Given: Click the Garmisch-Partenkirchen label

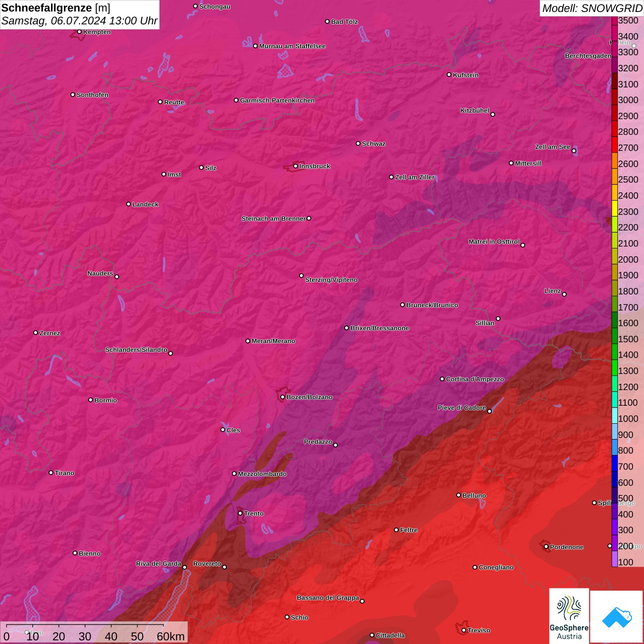Looking at the screenshot, I should point(277,100).
